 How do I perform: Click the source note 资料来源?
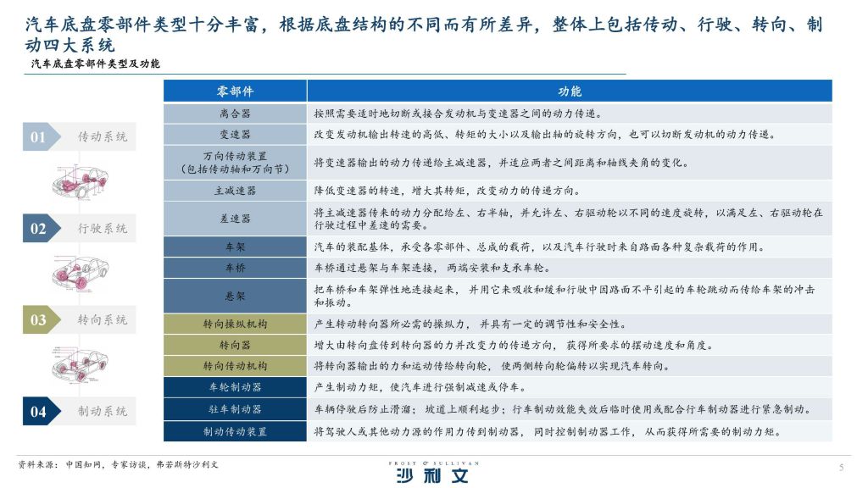tap(118, 465)
